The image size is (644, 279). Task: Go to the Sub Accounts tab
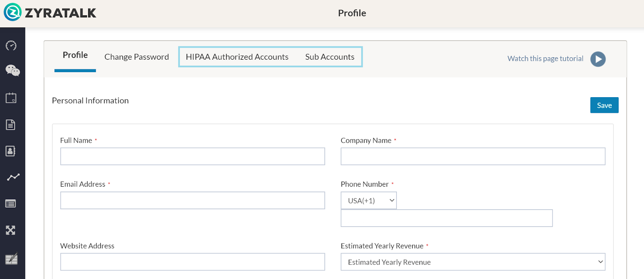click(330, 57)
